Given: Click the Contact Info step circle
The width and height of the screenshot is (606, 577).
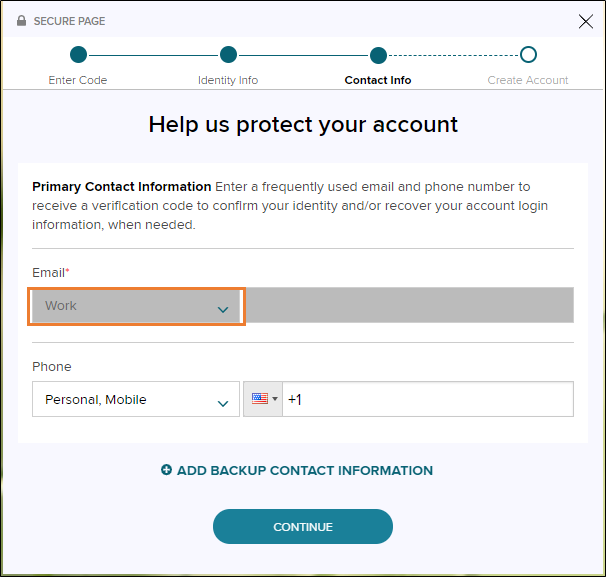Looking at the screenshot, I should tap(378, 55).
